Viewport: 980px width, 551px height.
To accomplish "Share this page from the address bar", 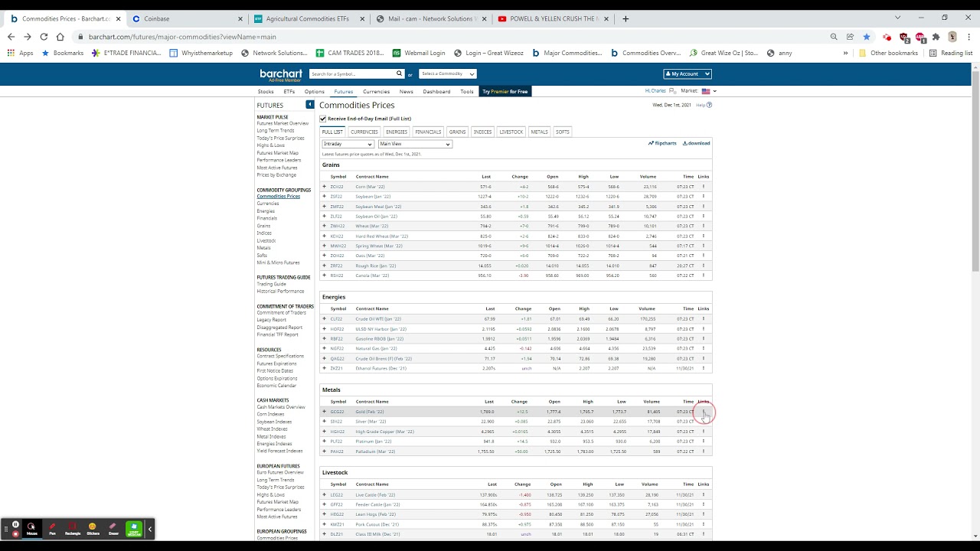I will (x=850, y=37).
